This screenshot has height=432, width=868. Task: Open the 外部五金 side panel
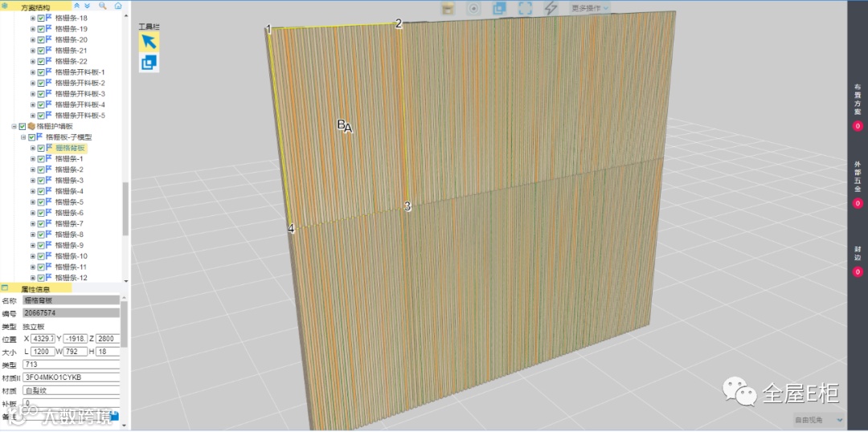(858, 177)
